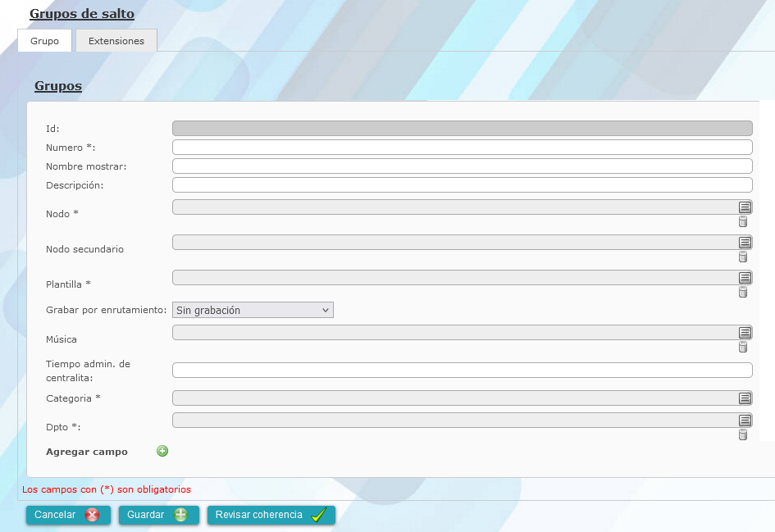Image resolution: width=775 pixels, height=532 pixels.
Task: Clear Nodo secundario with trash icon
Action: tap(743, 257)
